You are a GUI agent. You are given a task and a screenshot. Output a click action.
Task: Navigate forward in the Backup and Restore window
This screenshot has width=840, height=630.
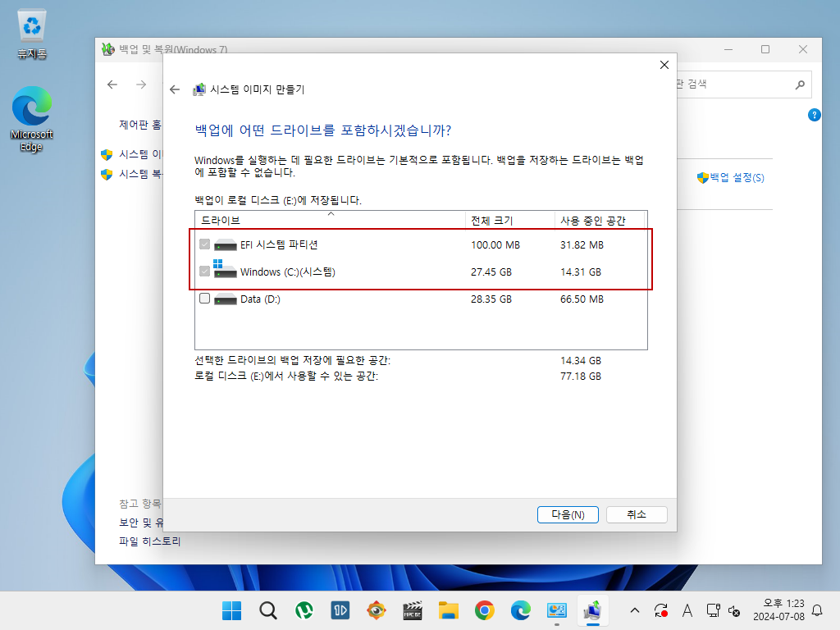[x=141, y=84]
